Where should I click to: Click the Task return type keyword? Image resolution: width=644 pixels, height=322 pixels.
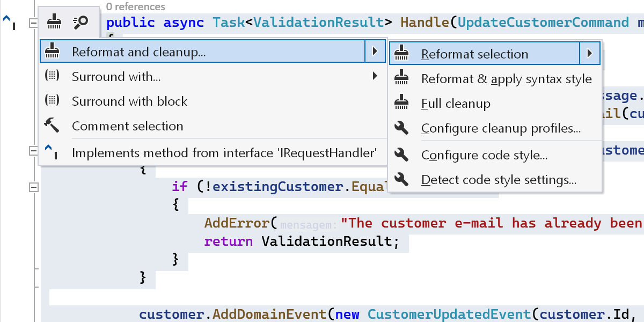(229, 23)
